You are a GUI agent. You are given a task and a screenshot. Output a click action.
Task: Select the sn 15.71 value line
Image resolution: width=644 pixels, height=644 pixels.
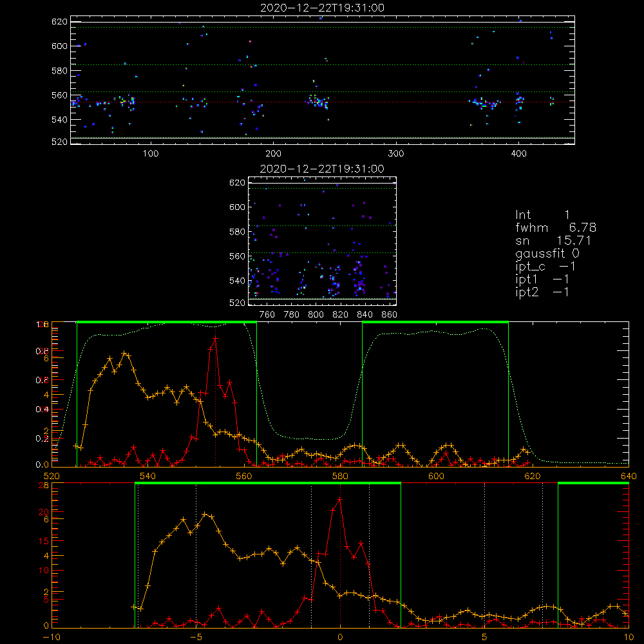[x=553, y=240]
